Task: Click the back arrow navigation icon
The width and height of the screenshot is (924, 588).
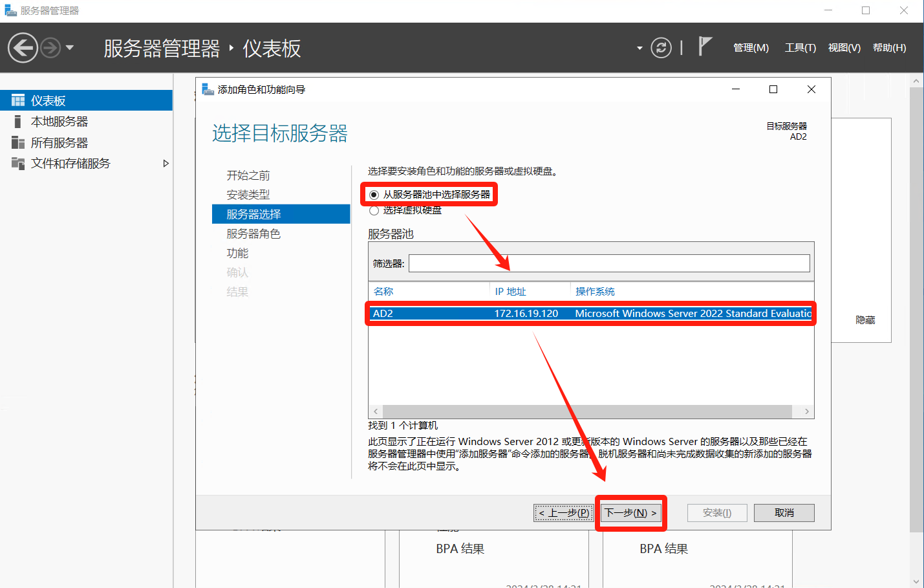Action: coord(23,48)
